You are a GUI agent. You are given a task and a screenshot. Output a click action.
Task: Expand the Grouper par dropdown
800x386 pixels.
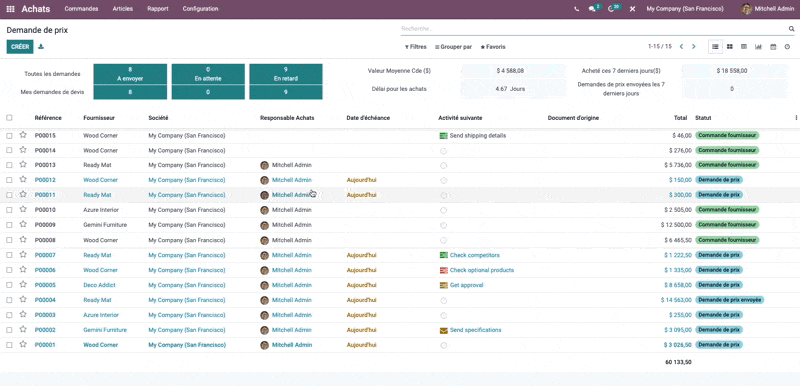pos(453,47)
